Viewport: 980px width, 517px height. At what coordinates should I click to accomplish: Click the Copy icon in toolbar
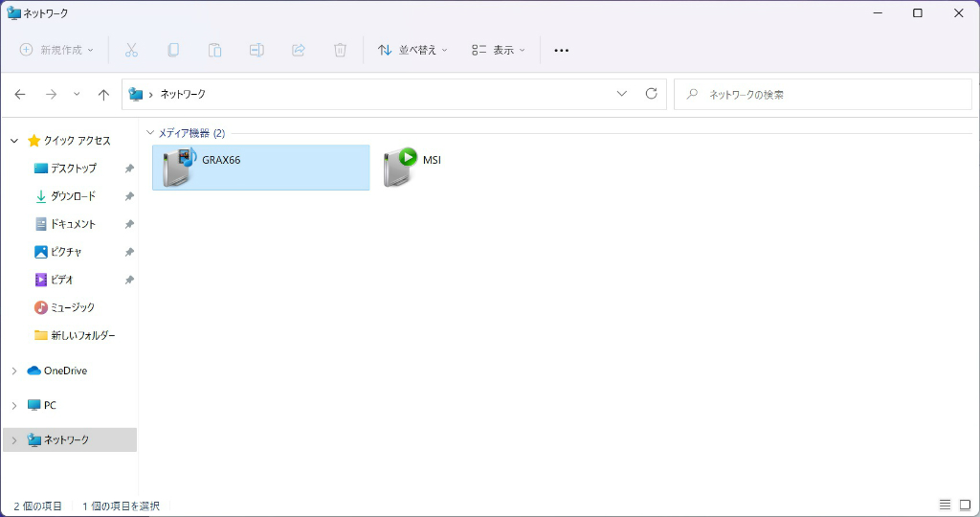point(173,50)
